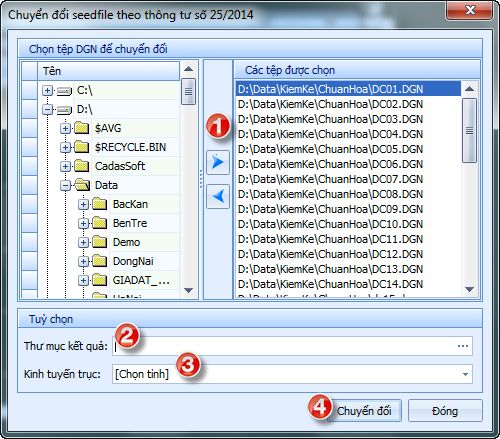This screenshot has height=439, width=500.
Task: Open browse ellipsis for Thư mục kết quả
Action: point(463,346)
